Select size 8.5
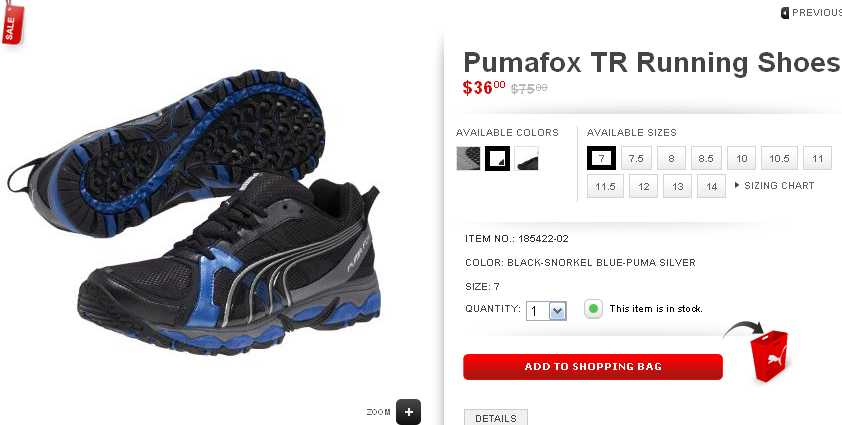The height and width of the screenshot is (425, 842). [706, 158]
